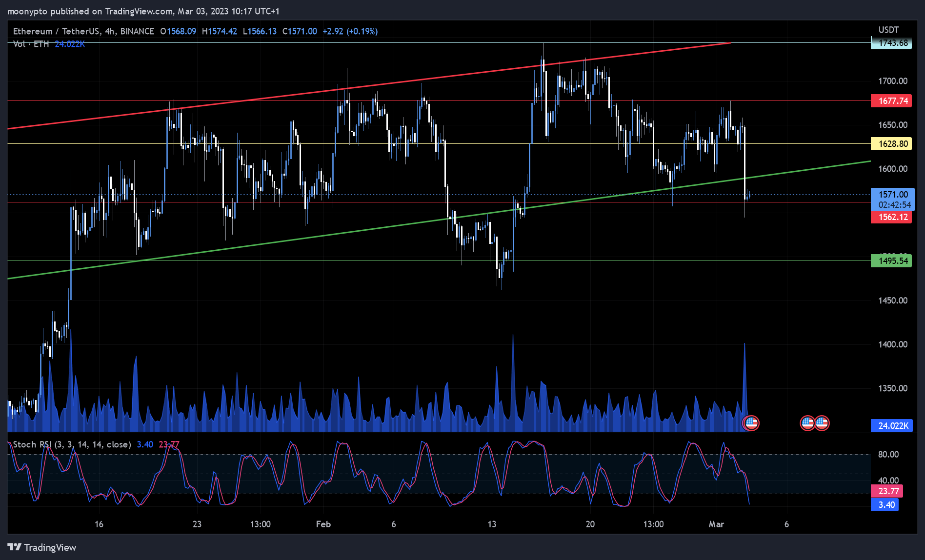This screenshot has width=925, height=560.
Task: Select the rising red upper channel trendline
Action: (369, 86)
